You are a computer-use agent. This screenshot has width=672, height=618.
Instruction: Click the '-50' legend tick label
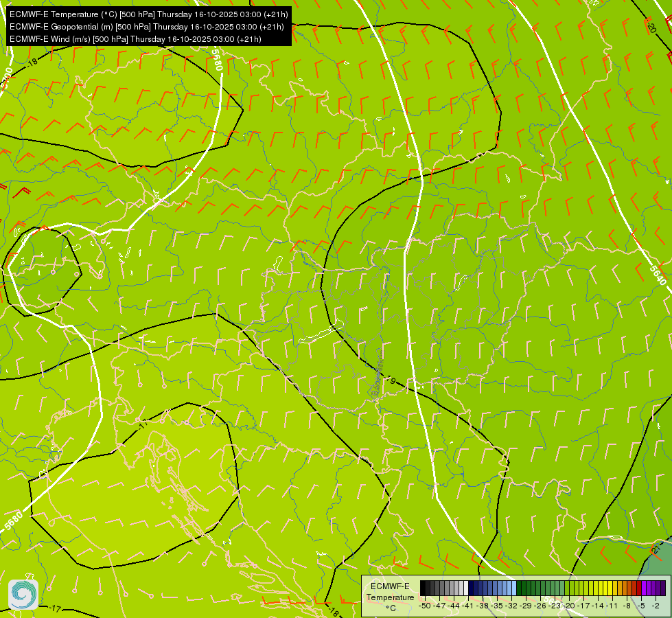425,606
